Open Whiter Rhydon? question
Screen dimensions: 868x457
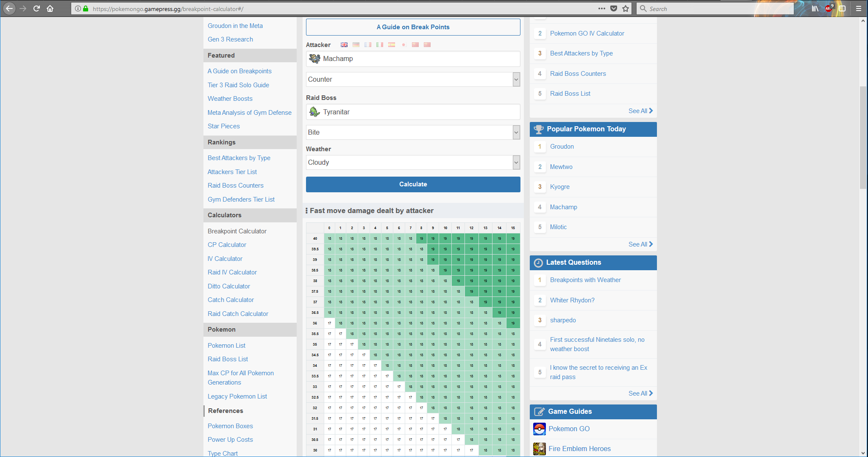(572, 300)
